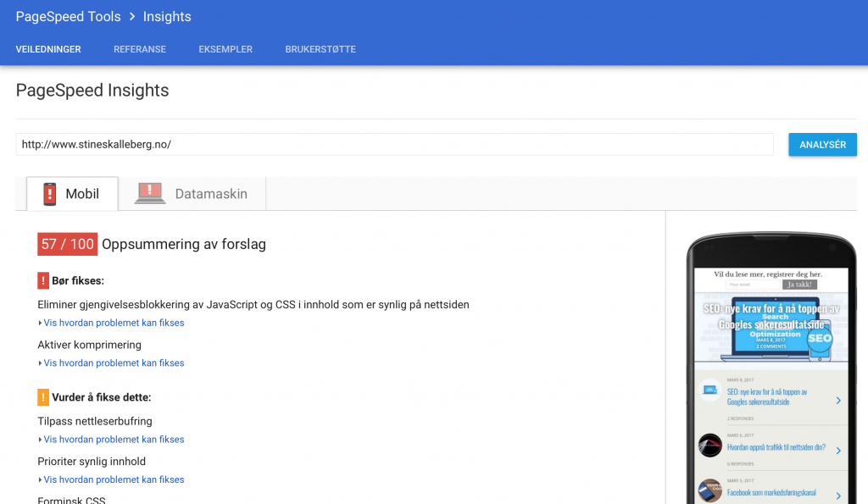Click arrow beside Hvordan oppnå trafikk article
Screen dimensions: 868x504
[838, 451]
